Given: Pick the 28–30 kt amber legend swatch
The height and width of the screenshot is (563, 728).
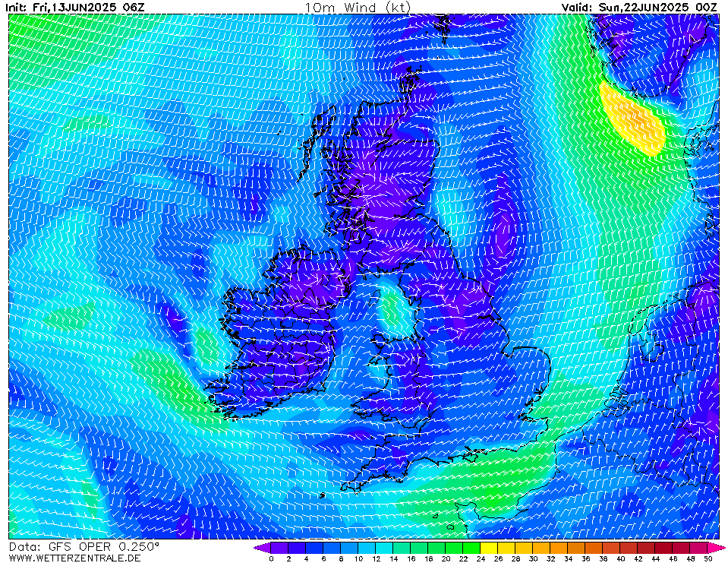Looking at the screenshot, I should (525, 548).
